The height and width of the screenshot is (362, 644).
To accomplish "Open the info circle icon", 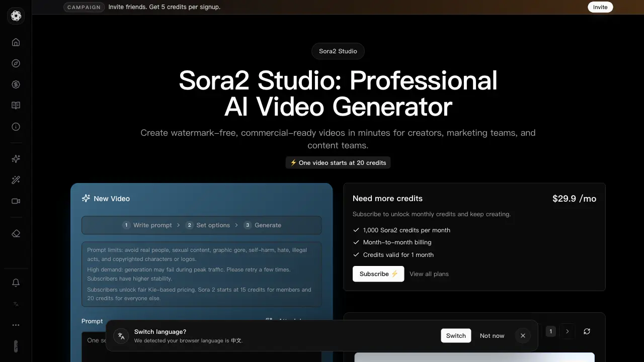I will 16,127.
